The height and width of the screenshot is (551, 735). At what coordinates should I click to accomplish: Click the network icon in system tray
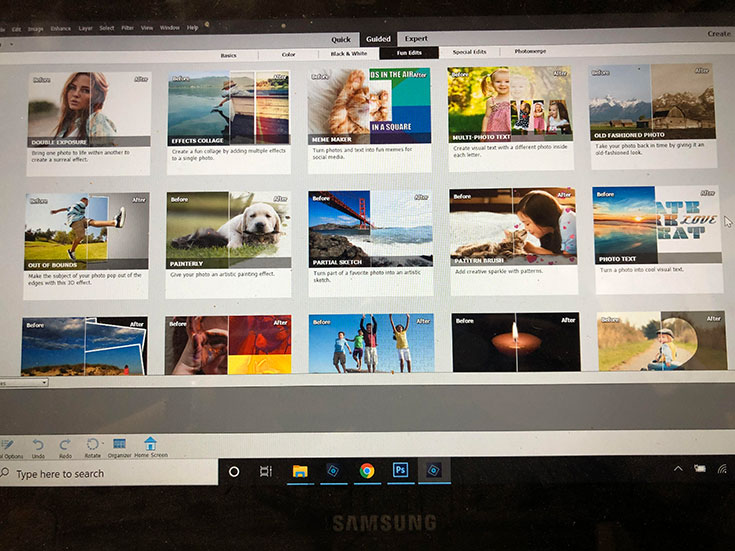722,468
